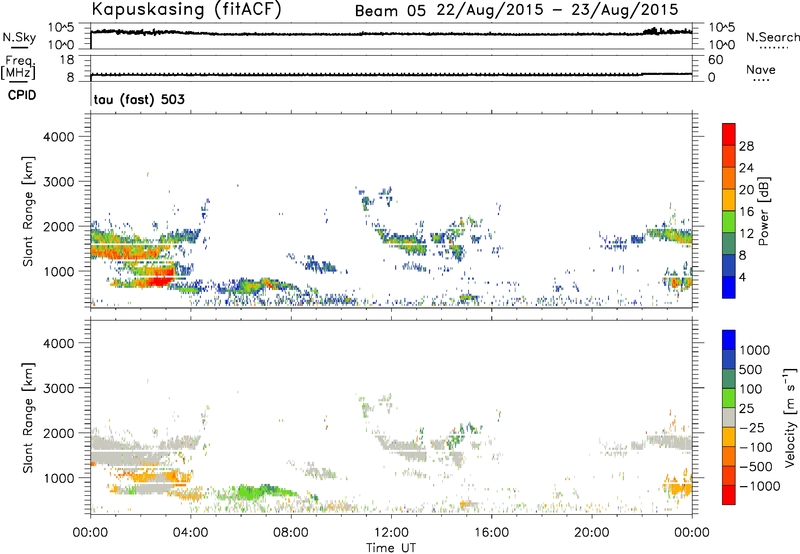The width and height of the screenshot is (800, 554).
Task: Click the '-25' label on the Velocity colorbar
Action: point(752,428)
